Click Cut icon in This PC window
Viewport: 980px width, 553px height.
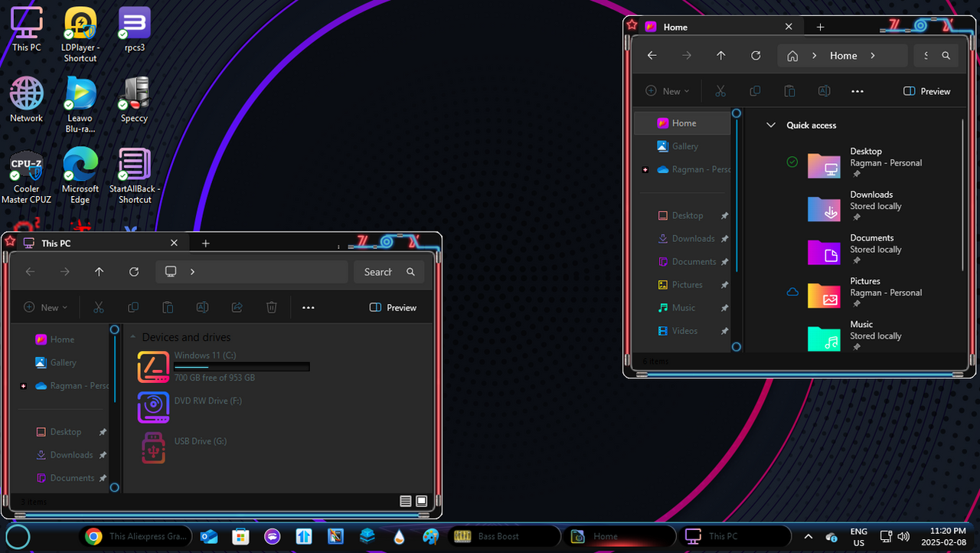[98, 307]
